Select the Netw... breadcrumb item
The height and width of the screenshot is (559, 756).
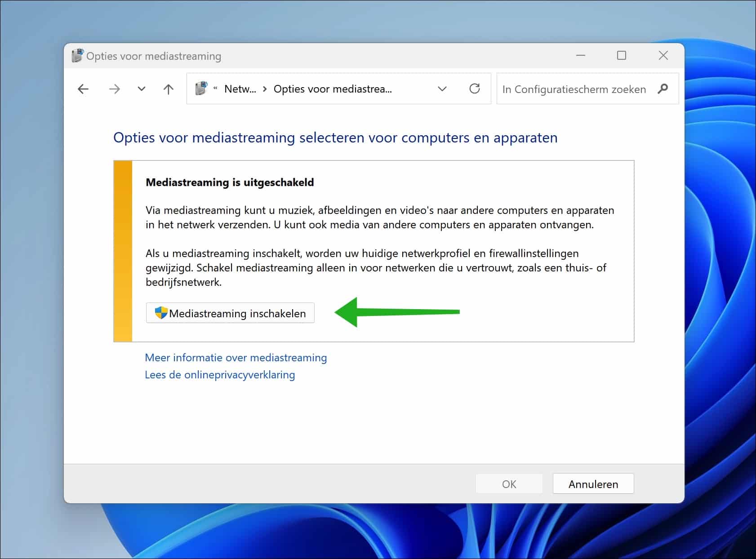pos(240,89)
